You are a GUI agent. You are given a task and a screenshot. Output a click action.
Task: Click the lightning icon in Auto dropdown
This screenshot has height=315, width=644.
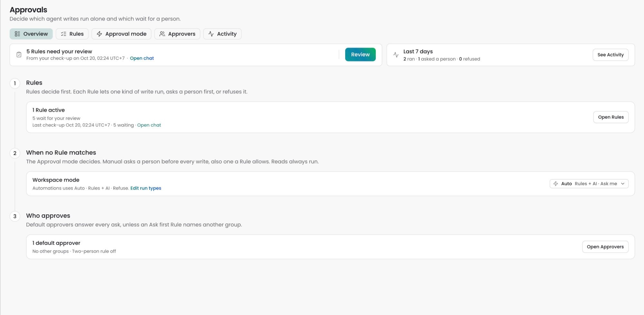(x=556, y=184)
